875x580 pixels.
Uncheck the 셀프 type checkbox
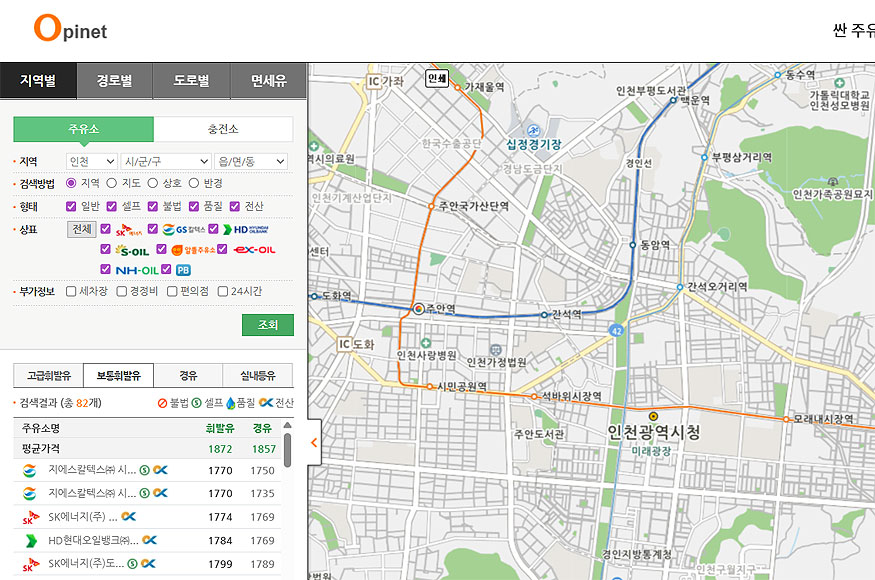pyautogui.click(x=113, y=206)
